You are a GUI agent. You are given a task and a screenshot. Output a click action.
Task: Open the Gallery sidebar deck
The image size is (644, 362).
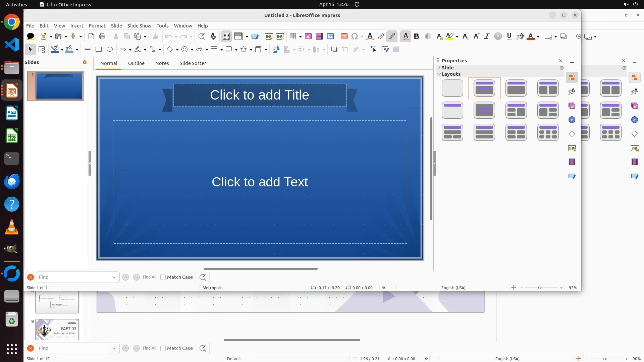pyautogui.click(x=572, y=106)
